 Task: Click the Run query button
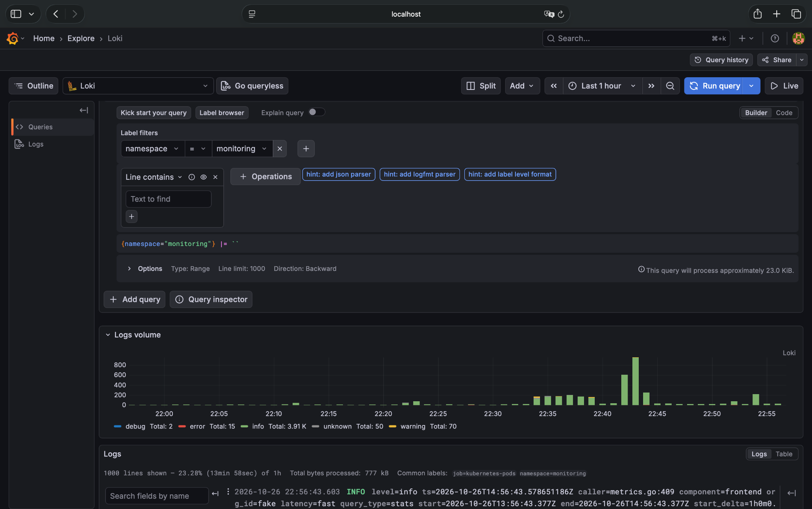pyautogui.click(x=714, y=86)
